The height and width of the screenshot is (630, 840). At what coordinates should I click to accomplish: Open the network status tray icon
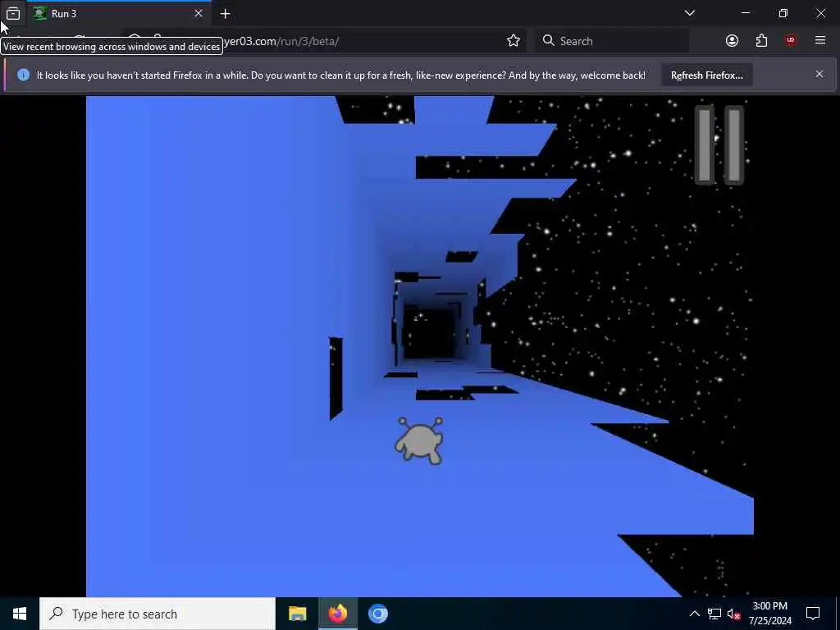(x=714, y=614)
